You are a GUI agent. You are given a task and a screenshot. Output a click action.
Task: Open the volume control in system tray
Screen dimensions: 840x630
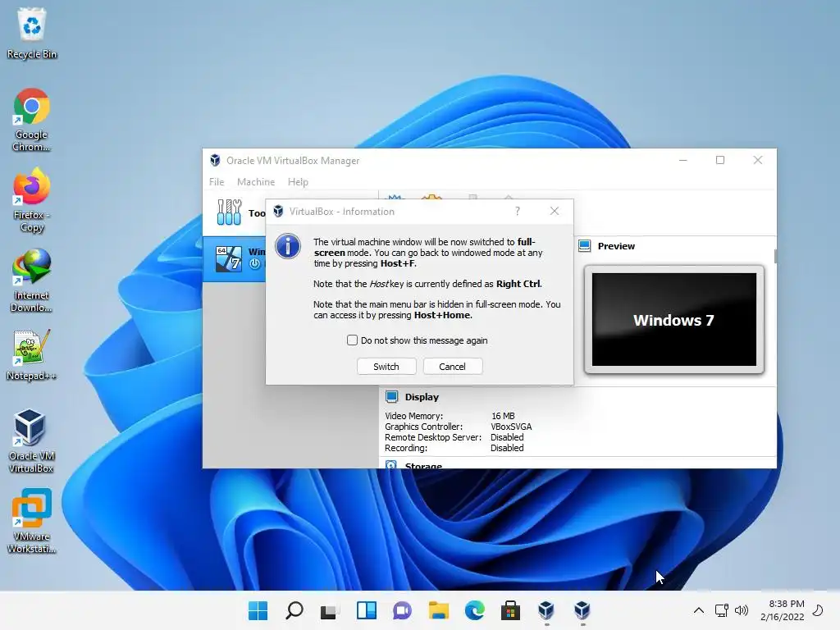point(742,610)
